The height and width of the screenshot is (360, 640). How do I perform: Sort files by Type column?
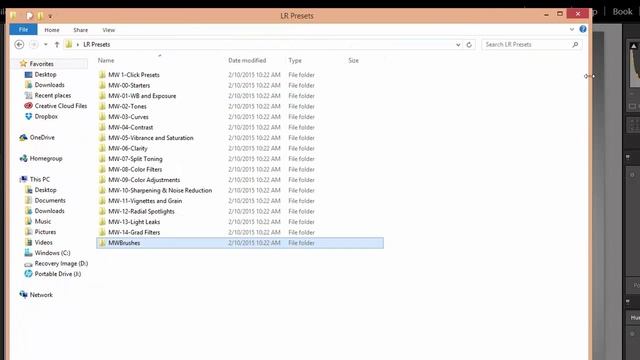[295, 60]
